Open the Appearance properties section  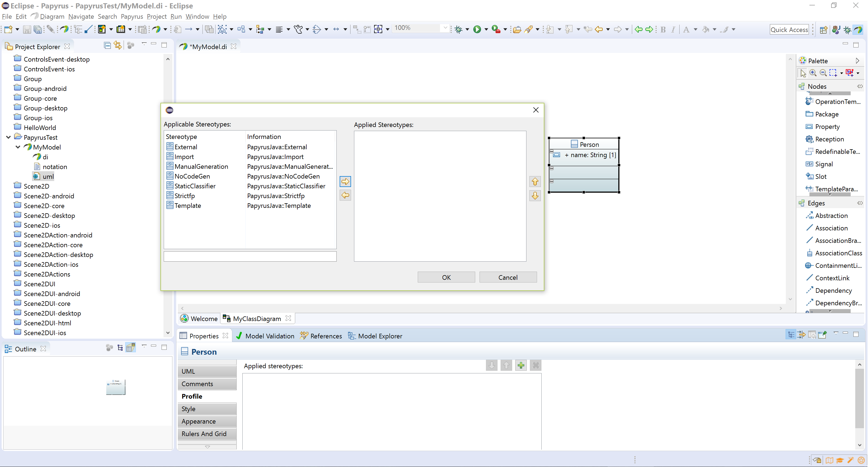click(207, 421)
